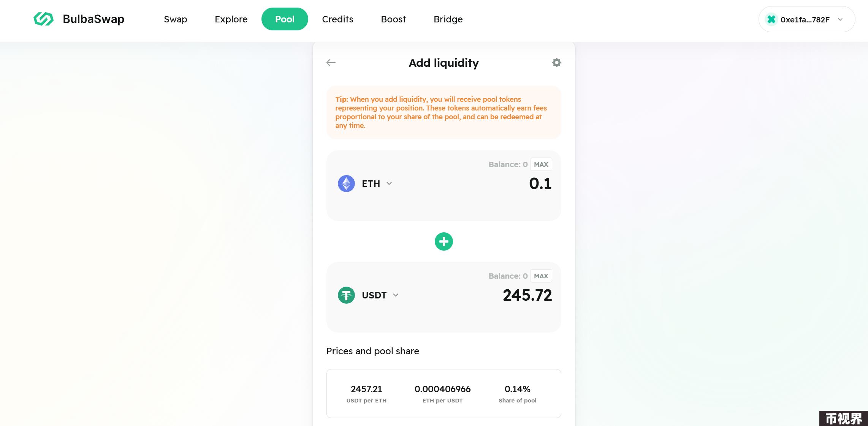Click the wallet avatar icon

[x=771, y=19]
